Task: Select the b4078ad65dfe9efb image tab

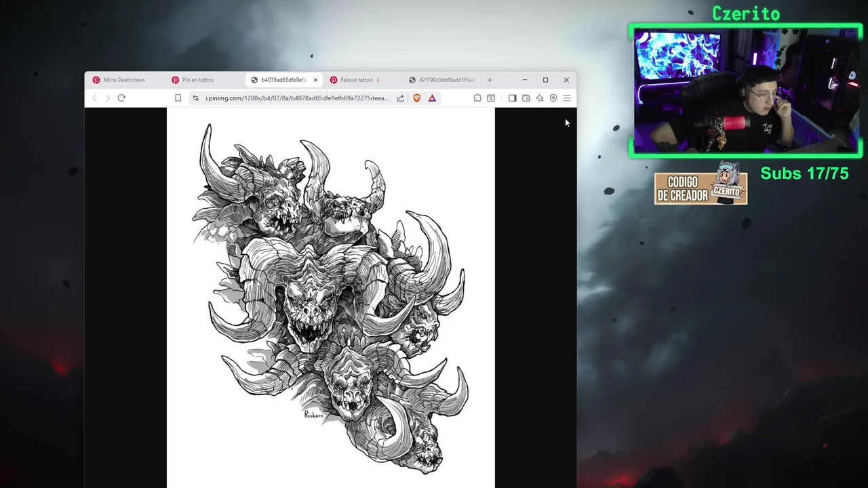Action: pyautogui.click(x=283, y=80)
